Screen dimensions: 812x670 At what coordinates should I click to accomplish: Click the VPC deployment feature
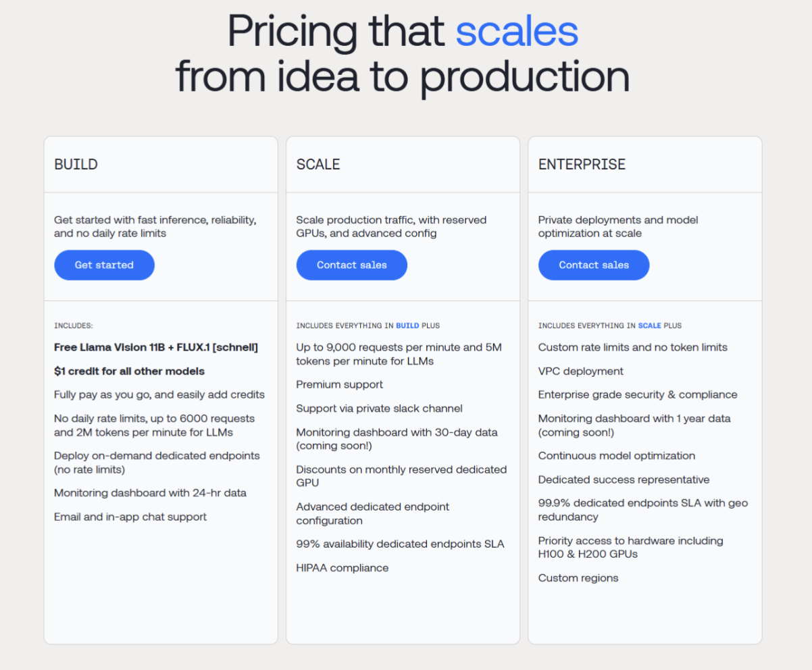point(580,371)
